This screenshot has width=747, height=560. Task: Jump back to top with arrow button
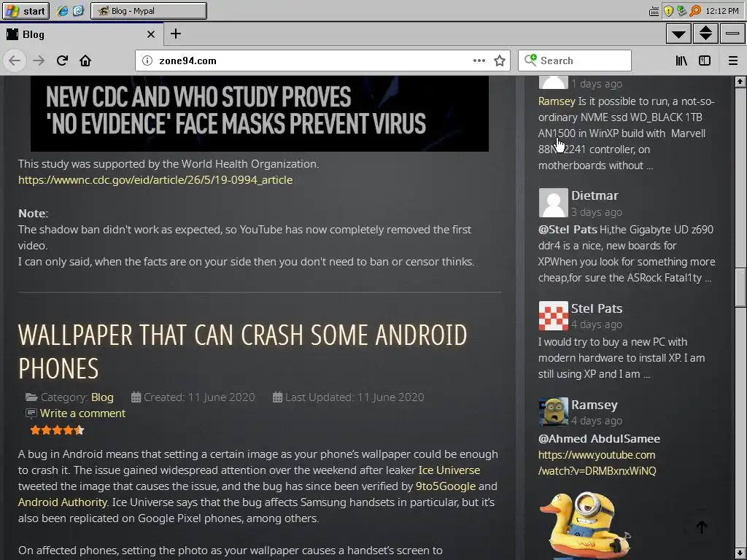point(701,526)
